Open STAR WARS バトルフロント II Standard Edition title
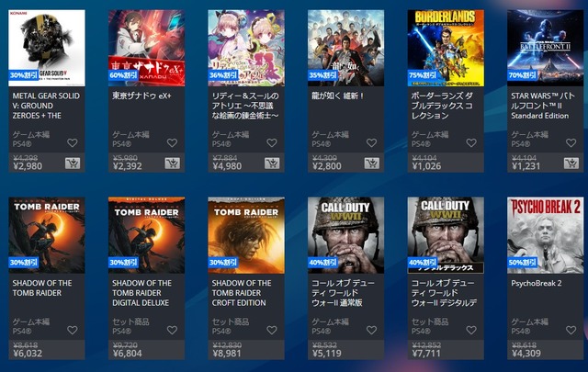 pyautogui.click(x=543, y=106)
